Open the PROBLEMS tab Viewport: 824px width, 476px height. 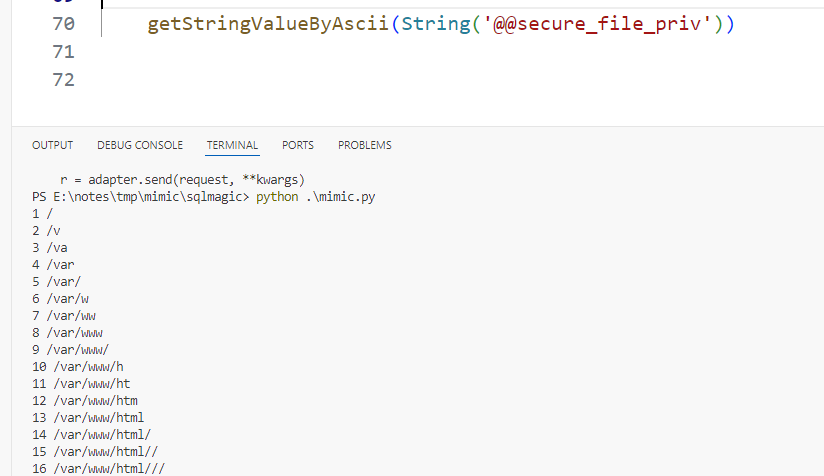(365, 145)
